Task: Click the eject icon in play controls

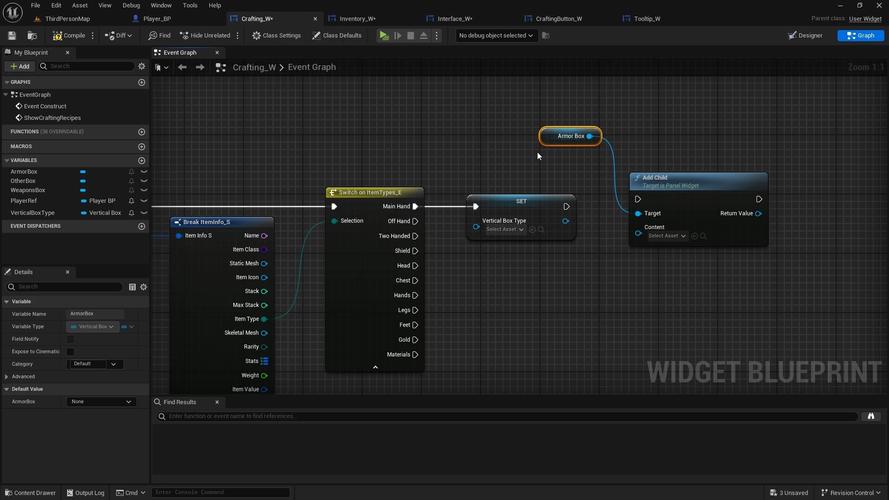Action: [424, 35]
